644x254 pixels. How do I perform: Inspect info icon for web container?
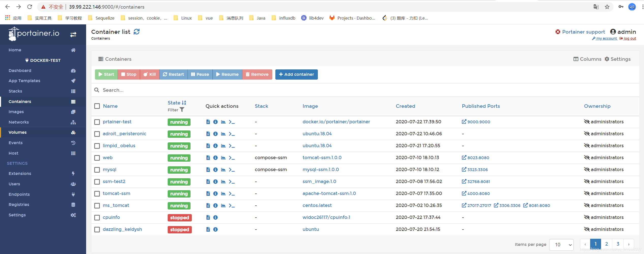tap(215, 158)
